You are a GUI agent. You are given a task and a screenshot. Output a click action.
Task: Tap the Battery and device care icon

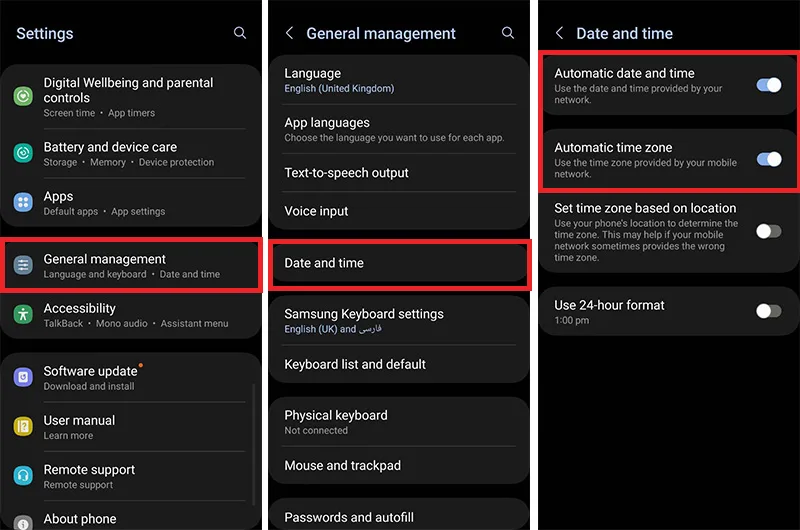coord(23,153)
